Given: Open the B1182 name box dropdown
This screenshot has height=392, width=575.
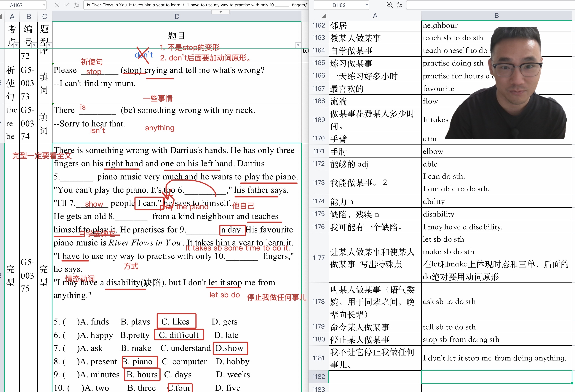Looking at the screenshot, I should [x=367, y=5].
